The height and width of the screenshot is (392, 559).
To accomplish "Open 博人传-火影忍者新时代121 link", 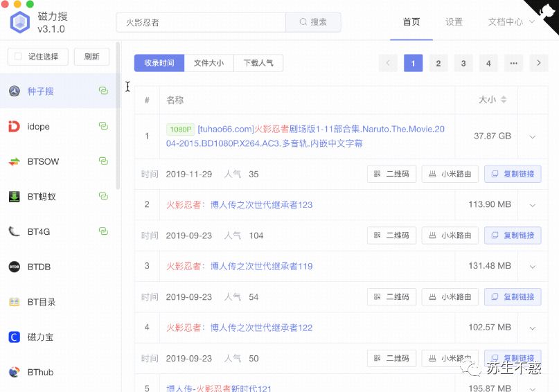I will [218, 388].
